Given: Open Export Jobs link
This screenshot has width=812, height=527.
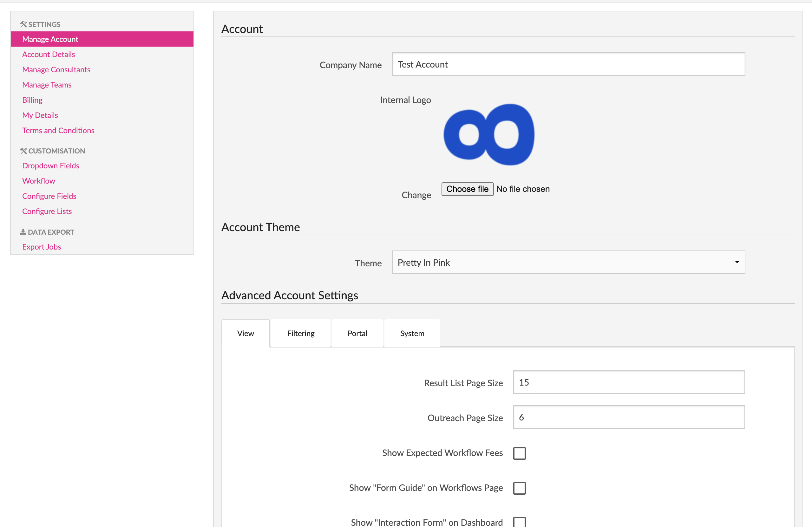Looking at the screenshot, I should [x=42, y=247].
